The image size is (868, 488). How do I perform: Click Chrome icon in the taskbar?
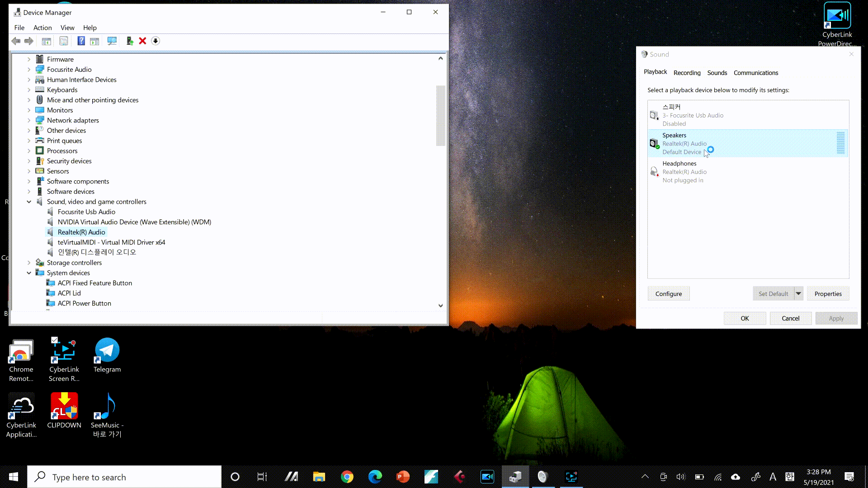pyautogui.click(x=347, y=477)
